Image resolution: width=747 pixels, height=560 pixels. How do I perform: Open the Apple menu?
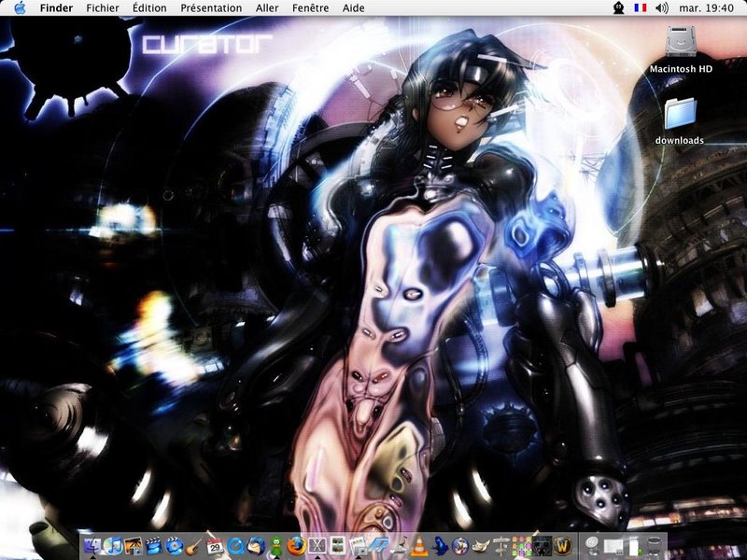click(20, 7)
